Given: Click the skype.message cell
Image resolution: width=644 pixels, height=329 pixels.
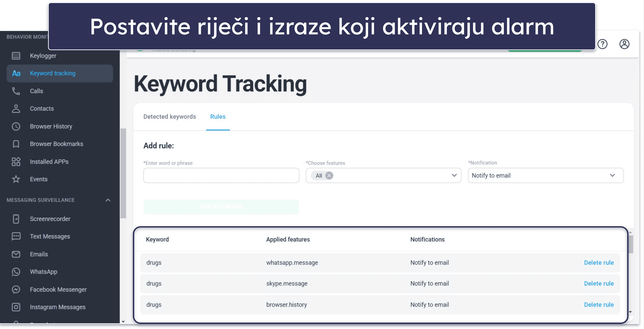Looking at the screenshot, I should (x=287, y=284).
